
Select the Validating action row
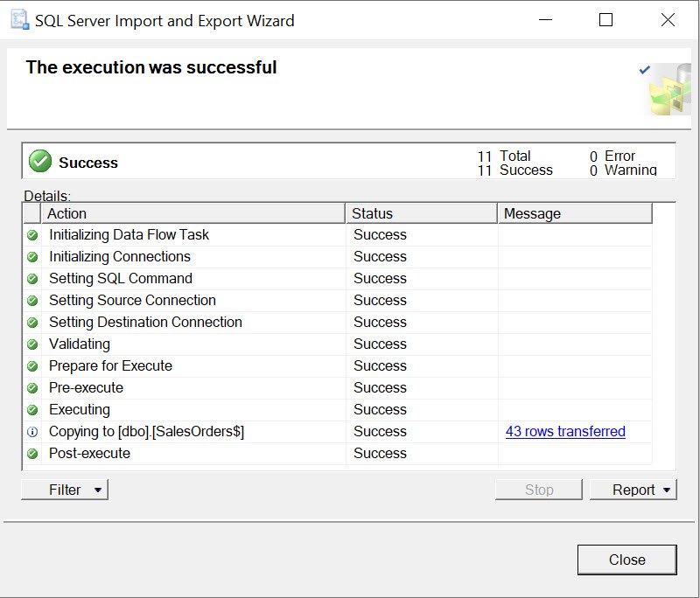338,344
